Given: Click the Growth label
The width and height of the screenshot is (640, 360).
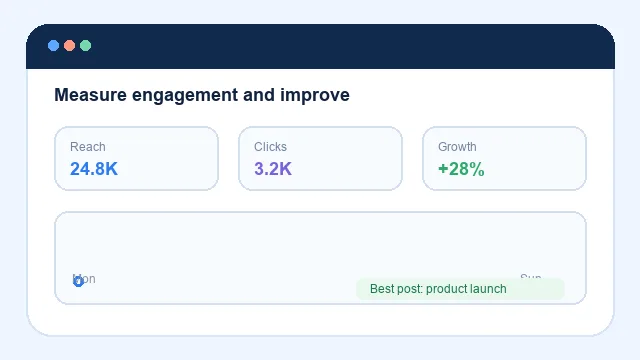Looking at the screenshot, I should (457, 147).
